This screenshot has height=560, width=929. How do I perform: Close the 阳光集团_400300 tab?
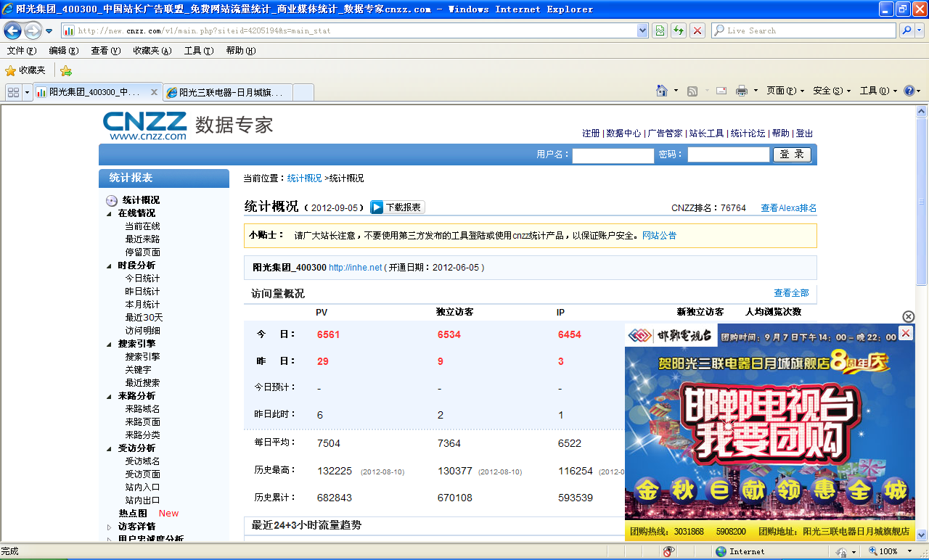coord(154,92)
